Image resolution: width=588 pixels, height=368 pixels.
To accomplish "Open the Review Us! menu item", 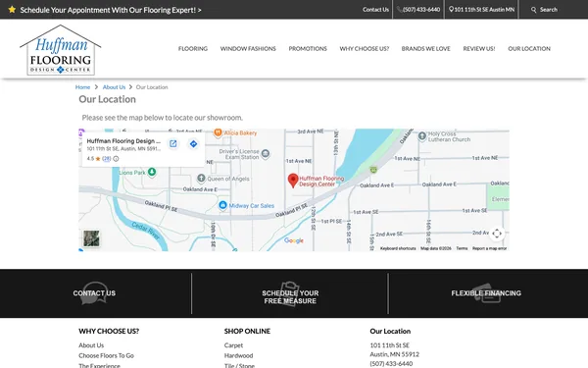I will click(479, 48).
